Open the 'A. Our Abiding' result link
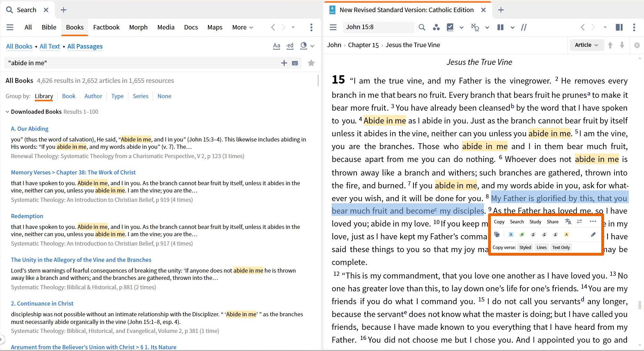Image resolution: width=644 pixels, height=351 pixels. click(30, 129)
